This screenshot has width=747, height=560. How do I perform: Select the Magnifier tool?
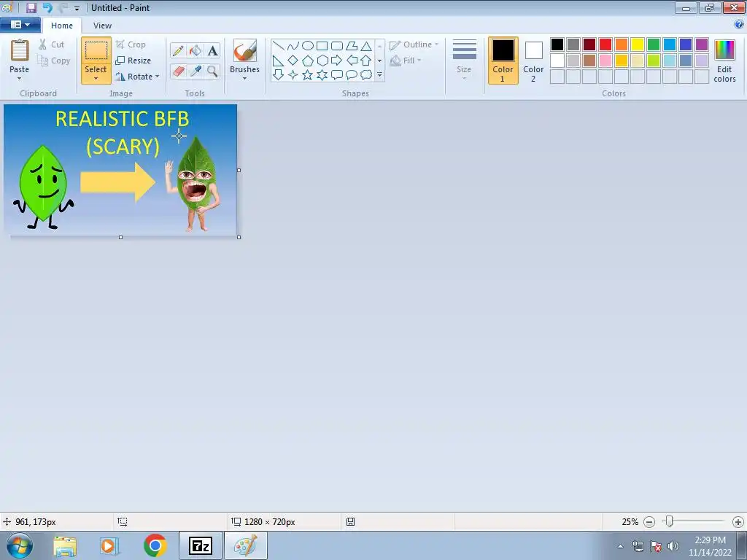coord(212,71)
